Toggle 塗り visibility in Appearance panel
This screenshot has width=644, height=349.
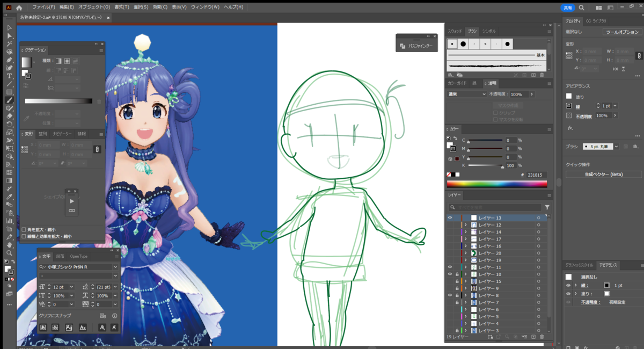568,294
